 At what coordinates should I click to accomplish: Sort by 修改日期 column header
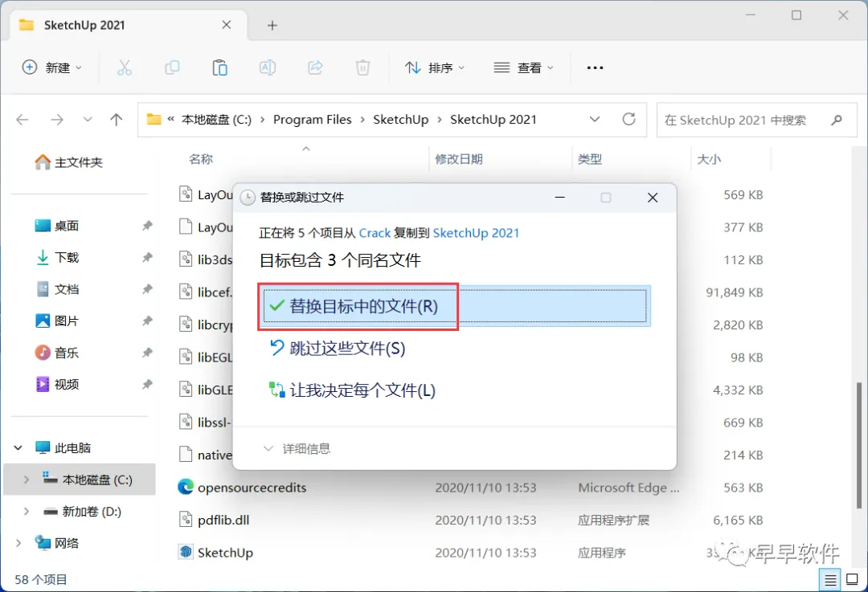(459, 159)
